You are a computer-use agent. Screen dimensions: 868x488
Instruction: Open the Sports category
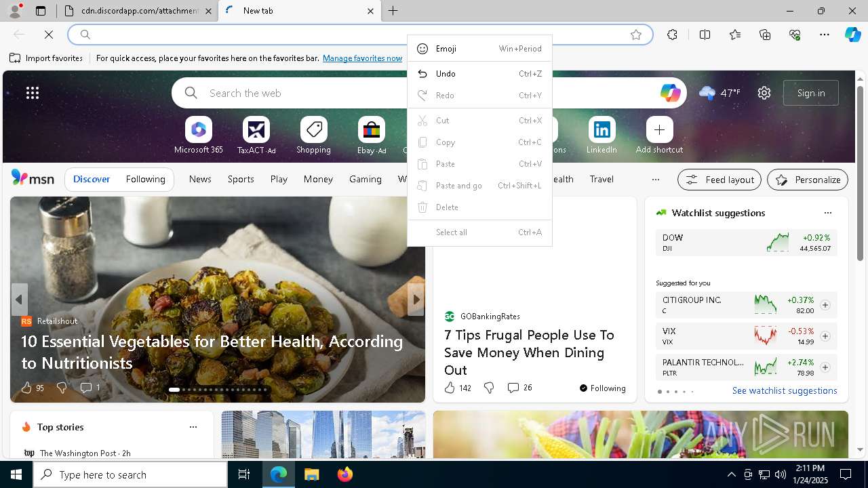coord(241,179)
